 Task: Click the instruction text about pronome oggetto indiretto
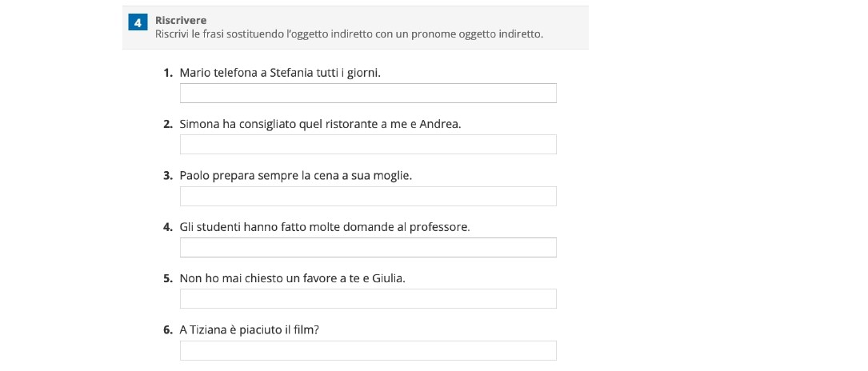(350, 34)
